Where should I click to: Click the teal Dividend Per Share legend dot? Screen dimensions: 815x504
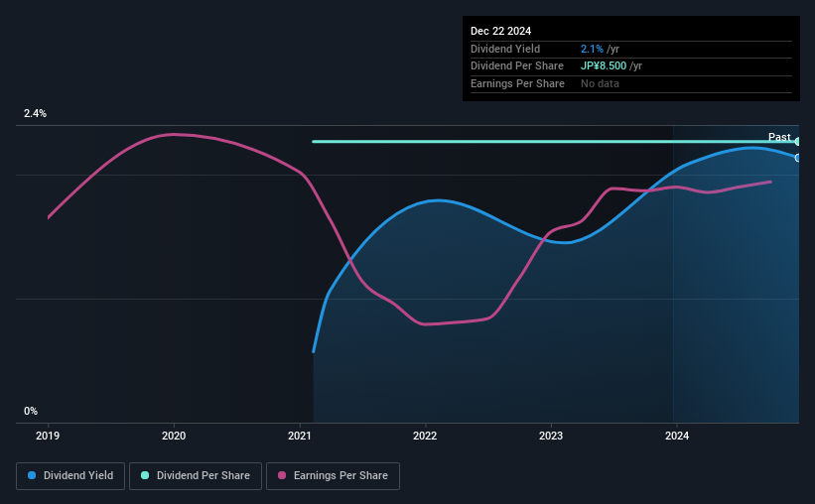coord(145,475)
